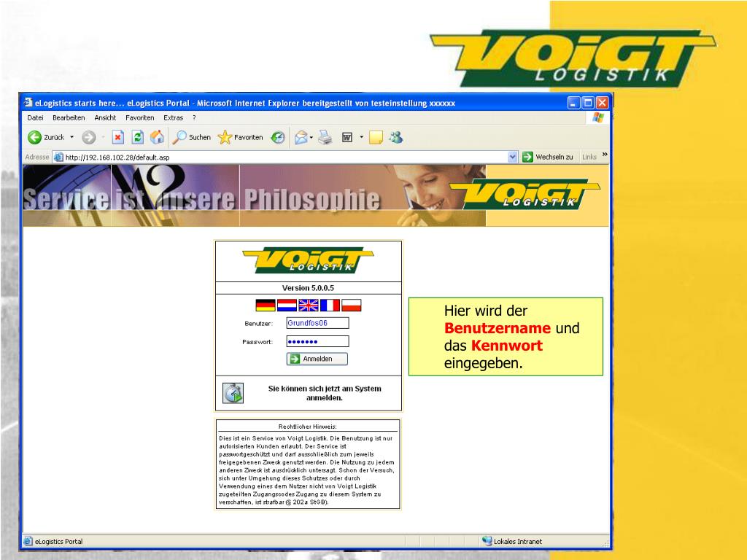The width and height of the screenshot is (747, 560).
Task: Click the Voigt Logistik logo in login box
Action: point(309,260)
